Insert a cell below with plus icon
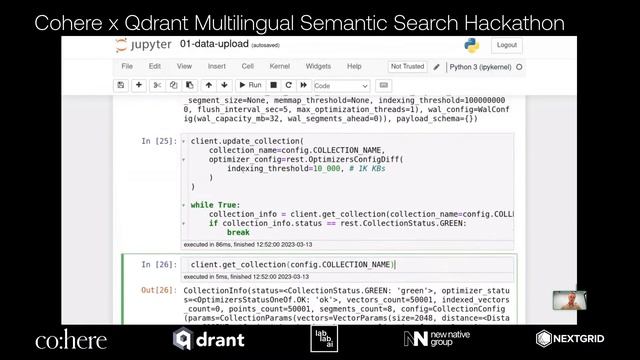 click(139, 85)
